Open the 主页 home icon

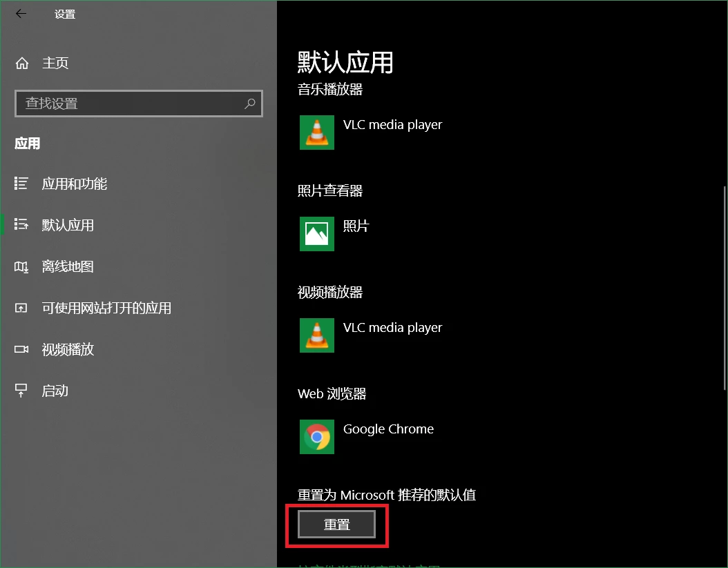click(22, 63)
